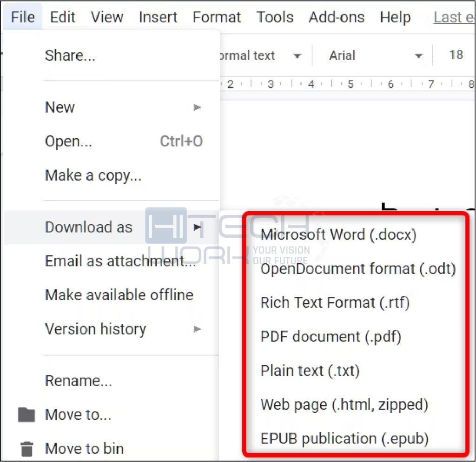The image size is (476, 462).
Task: Open the Edit menu
Action: 63,17
